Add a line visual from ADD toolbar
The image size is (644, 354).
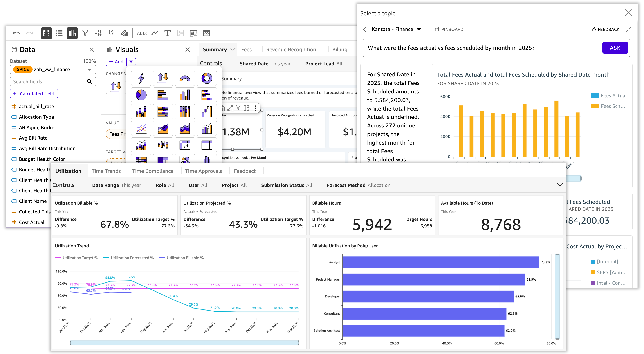click(x=155, y=33)
